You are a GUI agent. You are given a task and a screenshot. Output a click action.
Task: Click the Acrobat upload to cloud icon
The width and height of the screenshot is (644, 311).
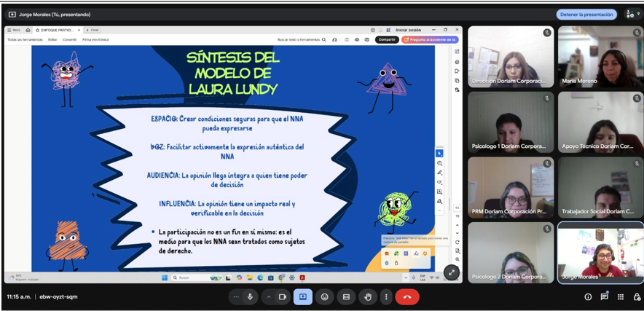(x=357, y=40)
